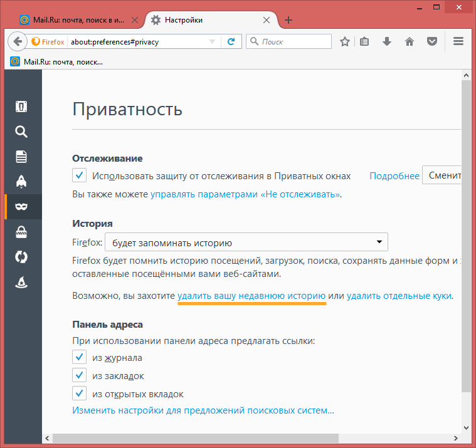
Task: Open the Search settings sidebar icon
Action: 21,132
